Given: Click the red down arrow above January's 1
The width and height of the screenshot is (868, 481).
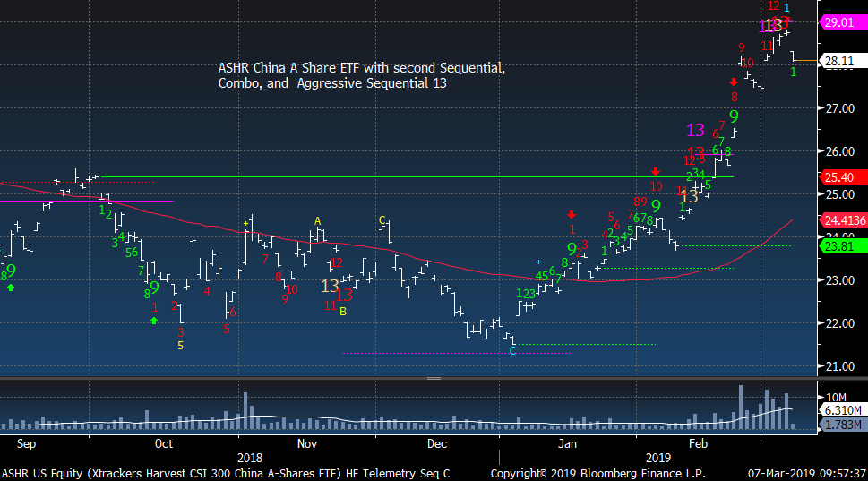Looking at the screenshot, I should (x=572, y=215).
